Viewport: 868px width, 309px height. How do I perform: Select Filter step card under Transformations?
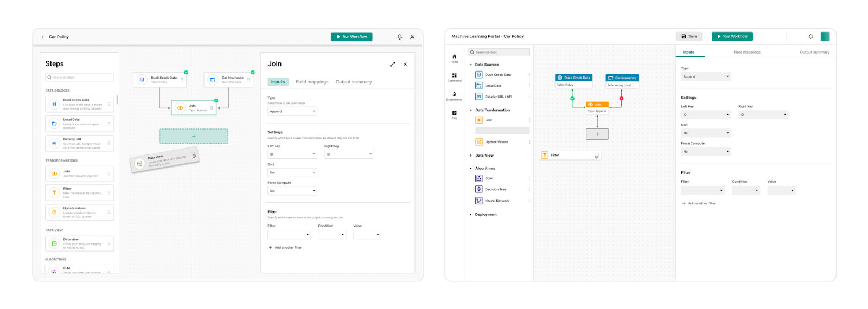(80, 192)
